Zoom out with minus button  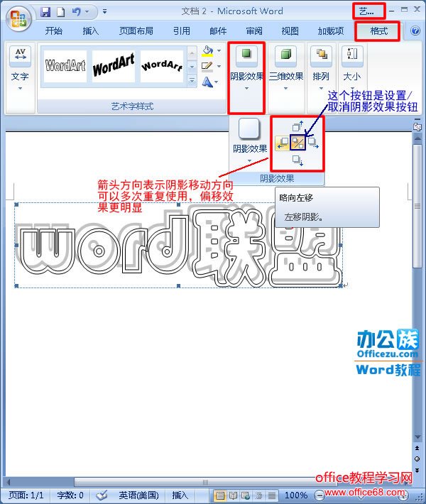pos(319,495)
